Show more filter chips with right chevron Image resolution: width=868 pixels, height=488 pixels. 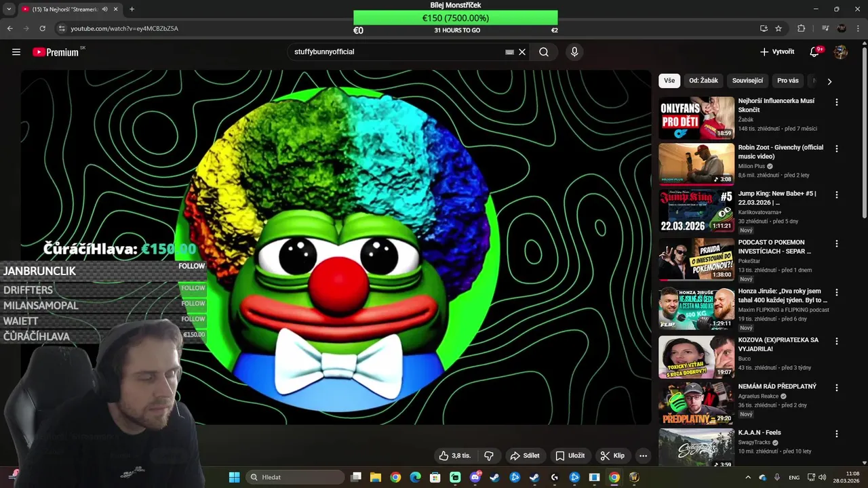click(x=829, y=81)
